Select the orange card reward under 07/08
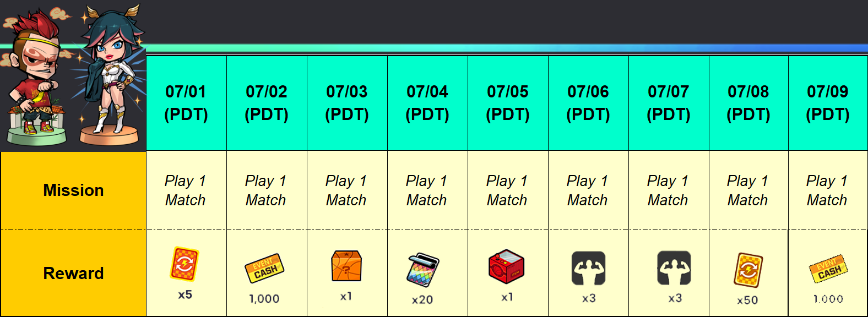 point(748,270)
